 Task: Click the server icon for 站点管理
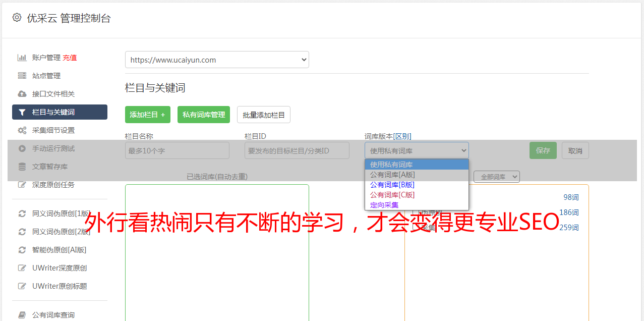tap(22, 76)
